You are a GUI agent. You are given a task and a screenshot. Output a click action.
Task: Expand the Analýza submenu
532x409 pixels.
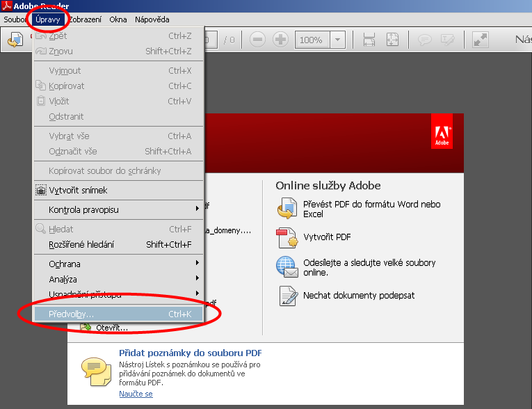coord(119,279)
